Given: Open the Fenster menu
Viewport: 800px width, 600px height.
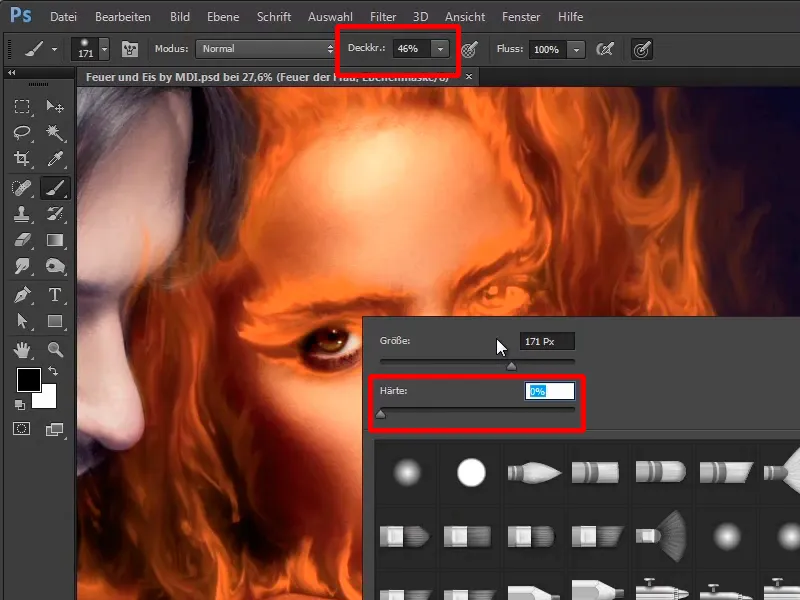Looking at the screenshot, I should coord(521,17).
